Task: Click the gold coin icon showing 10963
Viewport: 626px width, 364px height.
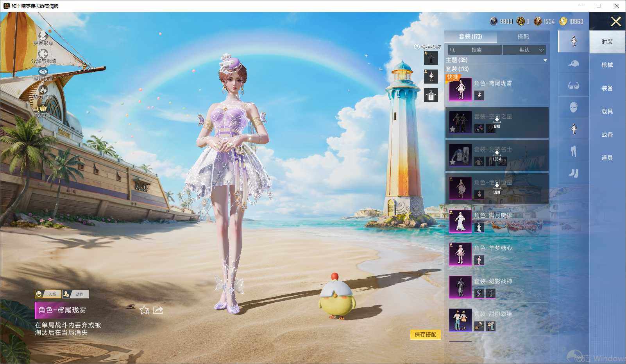Action: pyautogui.click(x=563, y=21)
